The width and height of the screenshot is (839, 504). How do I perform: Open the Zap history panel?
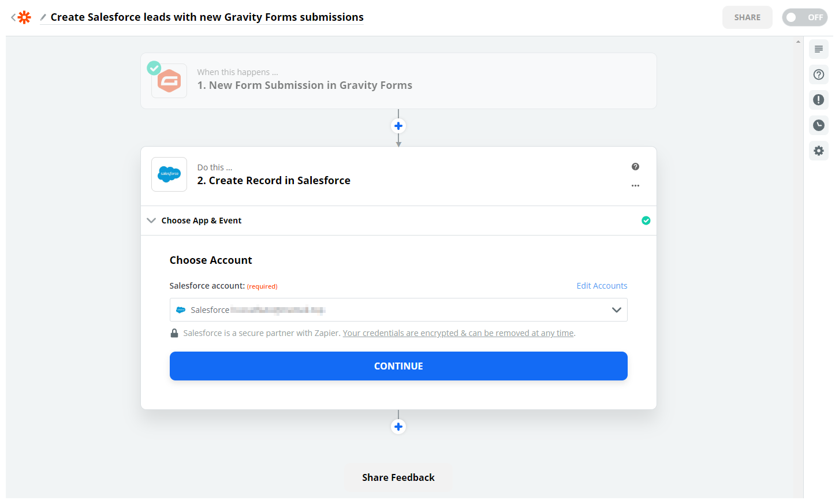(x=818, y=125)
